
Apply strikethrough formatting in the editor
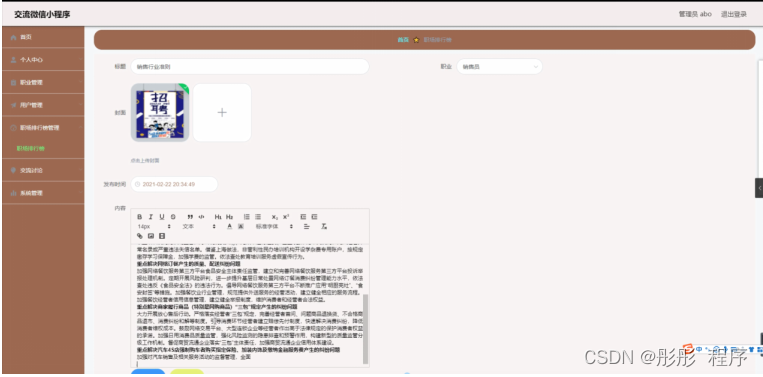pos(173,217)
